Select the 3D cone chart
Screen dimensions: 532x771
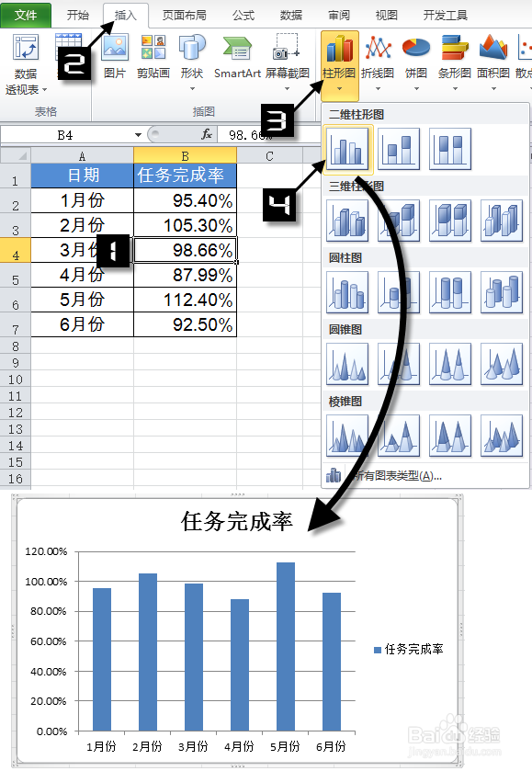coord(502,364)
